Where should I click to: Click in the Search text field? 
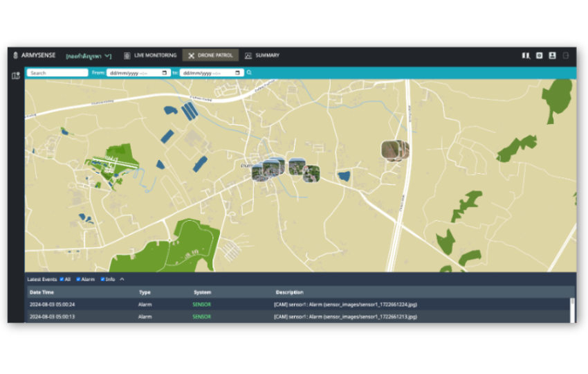click(x=57, y=73)
